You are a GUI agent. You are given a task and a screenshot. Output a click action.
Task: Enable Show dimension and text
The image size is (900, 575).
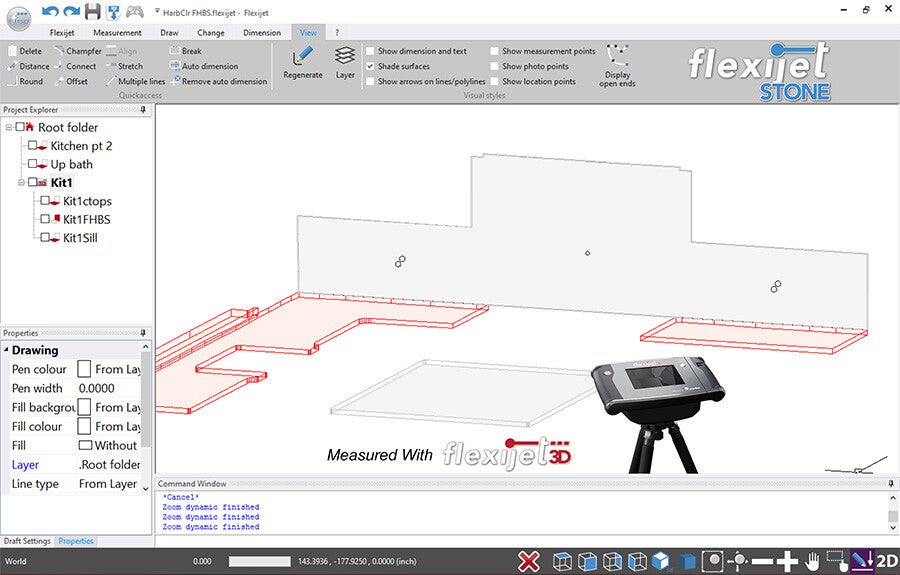click(370, 50)
